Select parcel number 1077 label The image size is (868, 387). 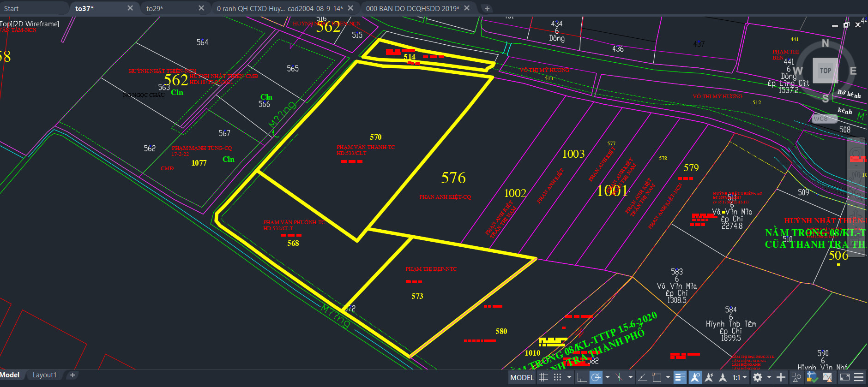click(x=199, y=163)
